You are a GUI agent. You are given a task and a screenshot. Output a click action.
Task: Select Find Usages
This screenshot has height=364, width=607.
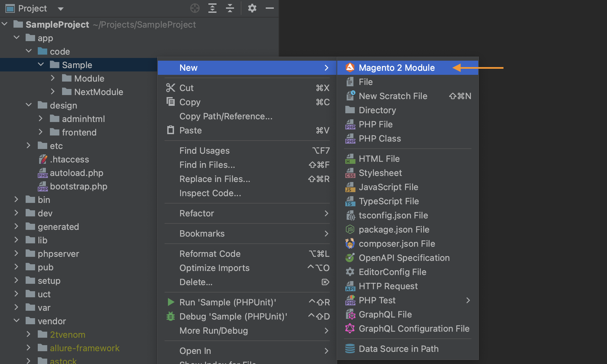[247, 151]
